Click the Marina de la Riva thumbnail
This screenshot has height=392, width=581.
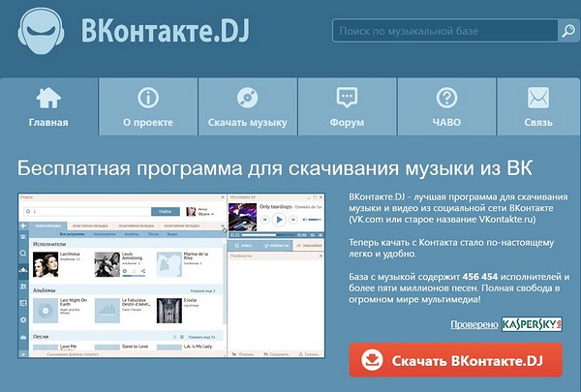pos(168,264)
